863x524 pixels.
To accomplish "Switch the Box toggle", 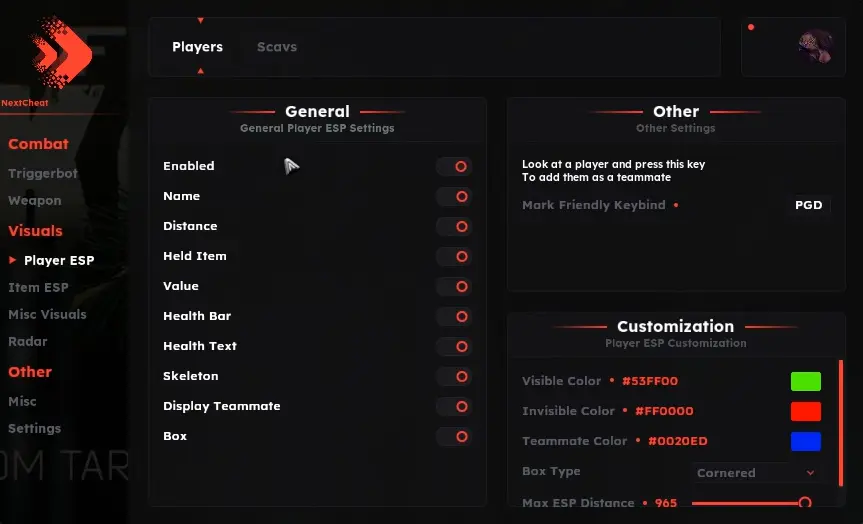I will coord(455,437).
